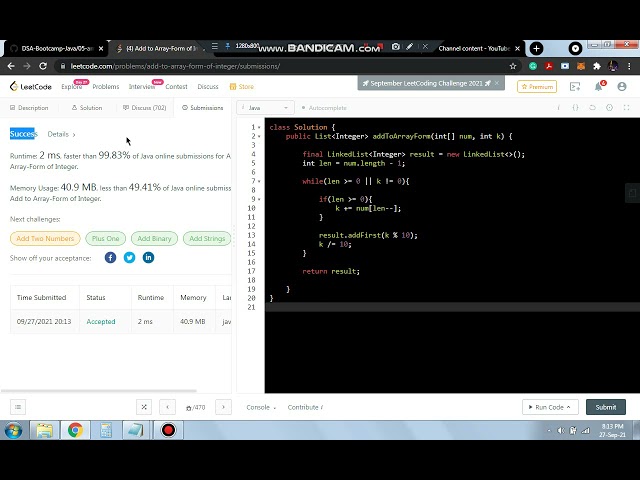This screenshot has height=480, width=640.
Task: Pick a random problem shuffle icon
Action: point(144,407)
